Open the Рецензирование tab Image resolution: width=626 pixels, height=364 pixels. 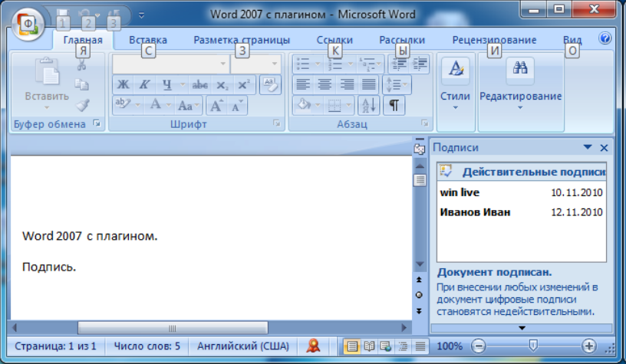pyautogui.click(x=494, y=40)
